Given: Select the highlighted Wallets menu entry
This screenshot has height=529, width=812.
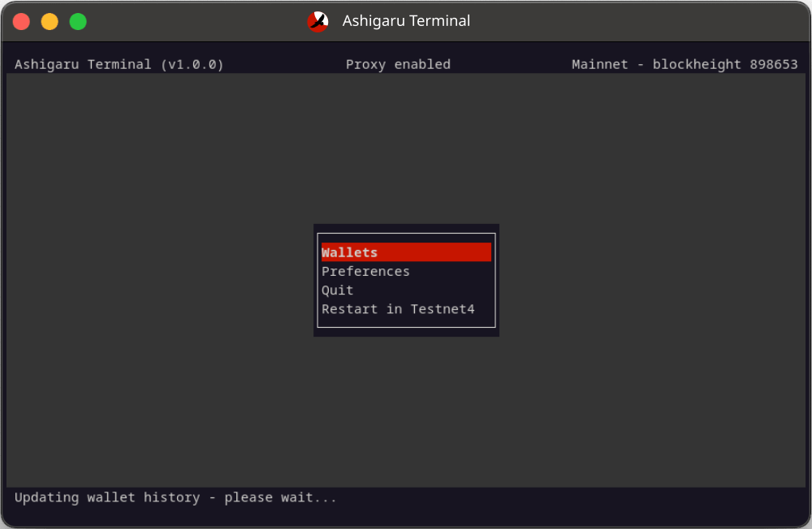Looking at the screenshot, I should (406, 252).
